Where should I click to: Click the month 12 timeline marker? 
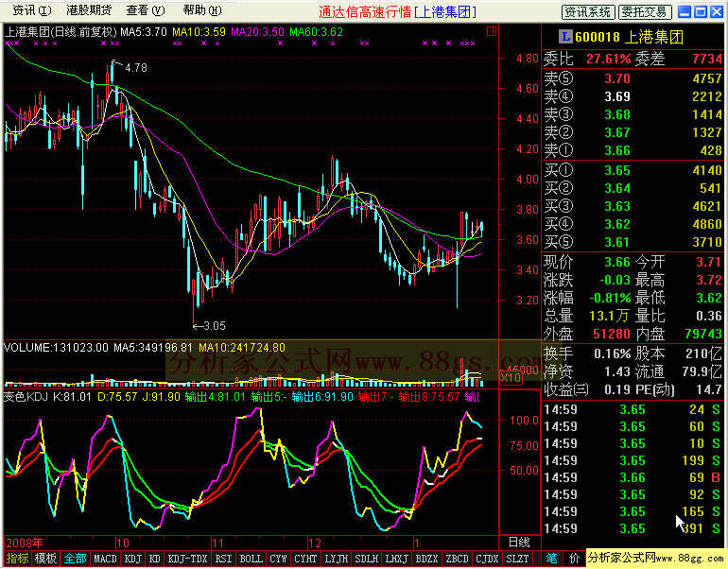(314, 543)
